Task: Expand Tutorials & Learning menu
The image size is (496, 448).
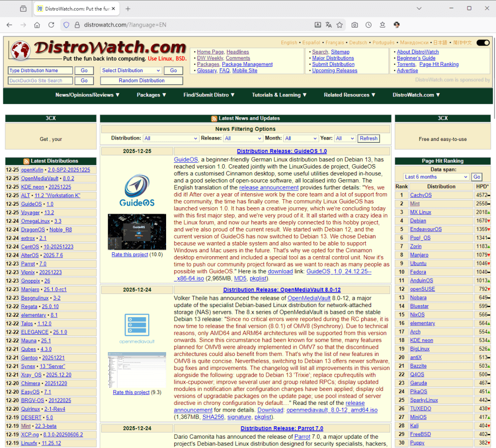Action: point(279,95)
